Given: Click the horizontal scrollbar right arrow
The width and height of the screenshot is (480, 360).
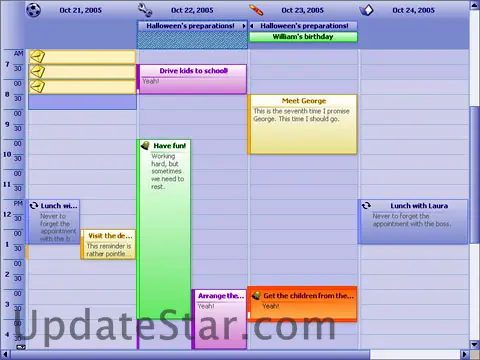Looking at the screenshot, I should [465, 354].
